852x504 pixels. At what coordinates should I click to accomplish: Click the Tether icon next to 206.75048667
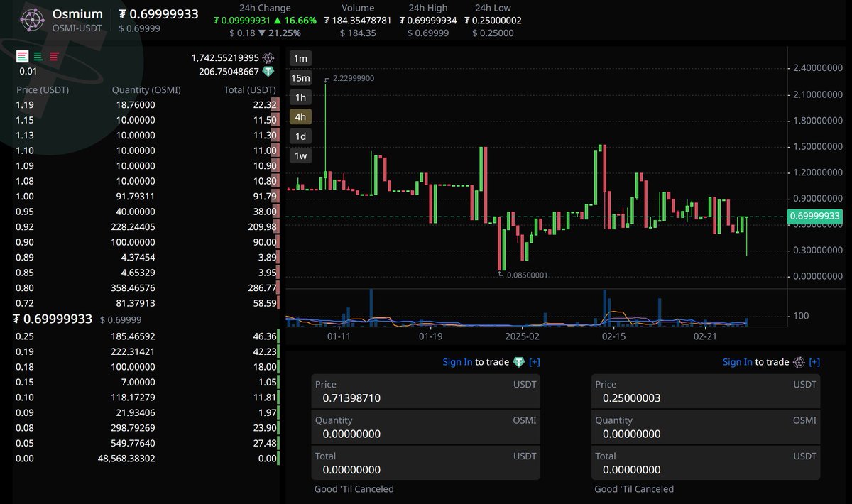(268, 72)
